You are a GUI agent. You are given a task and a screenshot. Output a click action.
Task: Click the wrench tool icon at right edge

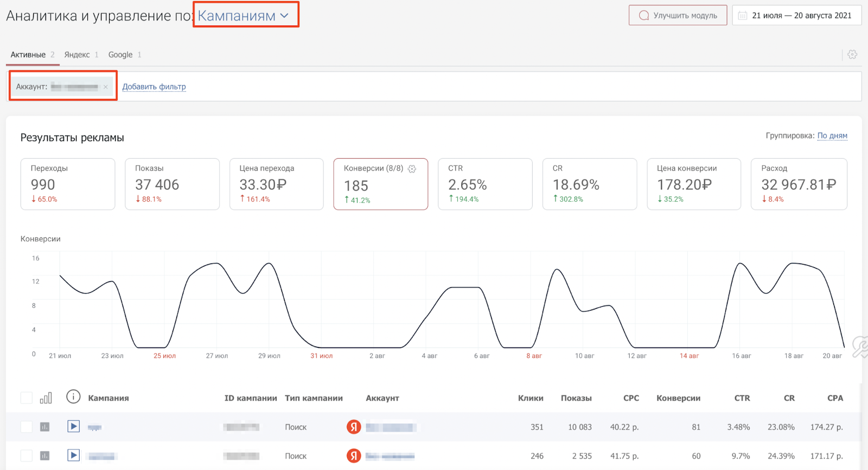pos(860,347)
